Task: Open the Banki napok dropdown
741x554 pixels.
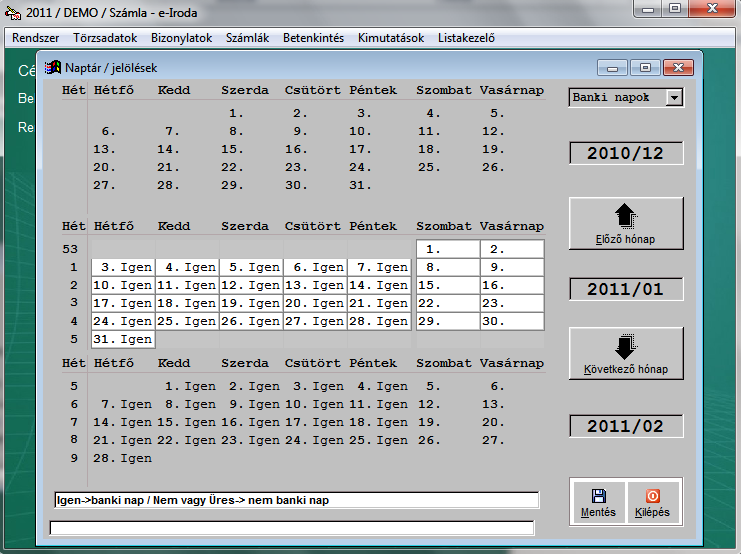Action: (674, 97)
